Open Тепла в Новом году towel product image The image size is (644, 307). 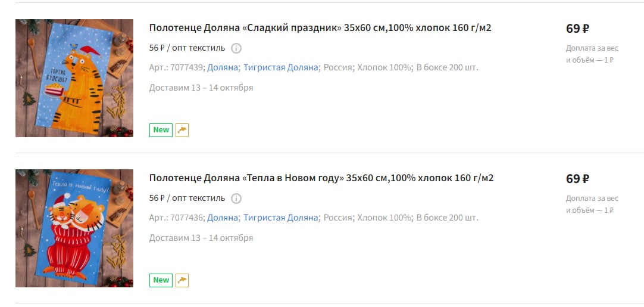[x=74, y=228]
